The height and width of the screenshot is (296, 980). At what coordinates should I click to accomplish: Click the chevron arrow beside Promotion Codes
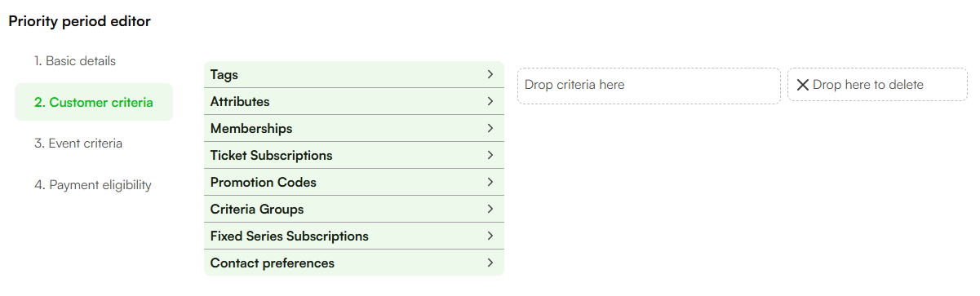[x=490, y=182]
